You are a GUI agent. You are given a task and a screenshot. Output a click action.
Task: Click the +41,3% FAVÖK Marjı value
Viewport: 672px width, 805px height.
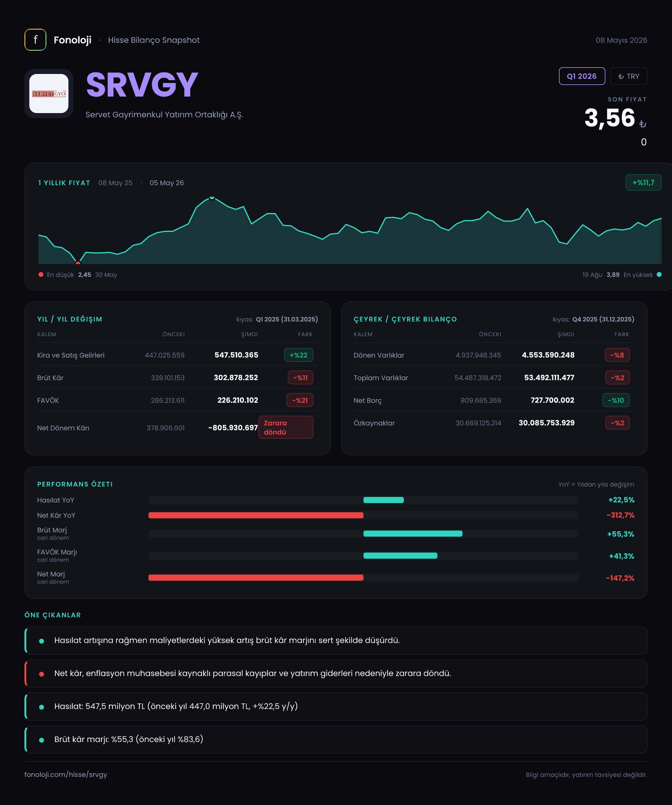pos(622,556)
